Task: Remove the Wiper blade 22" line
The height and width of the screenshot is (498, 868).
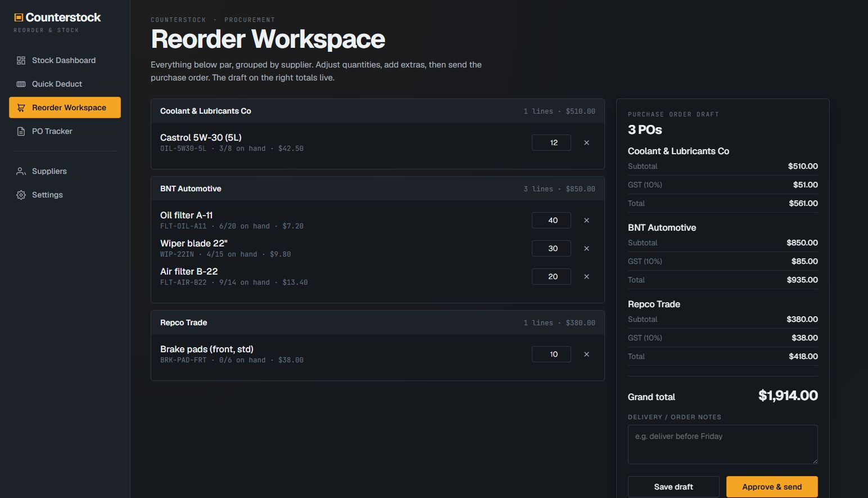Action: 586,248
